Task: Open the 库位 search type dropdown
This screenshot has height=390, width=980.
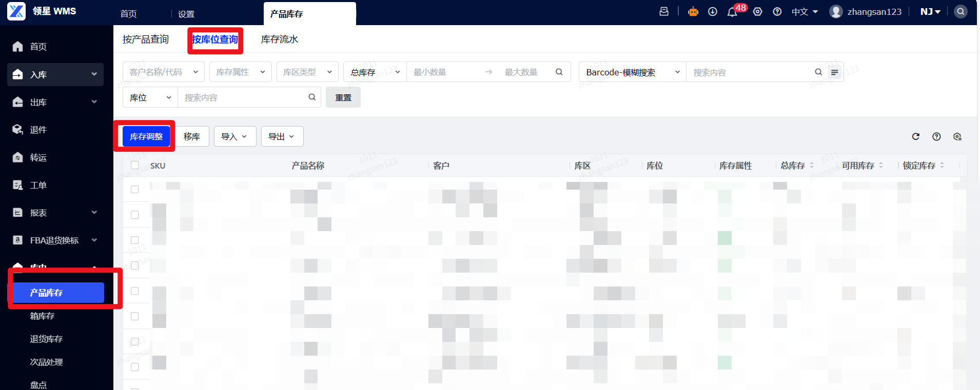Action: coord(150,97)
